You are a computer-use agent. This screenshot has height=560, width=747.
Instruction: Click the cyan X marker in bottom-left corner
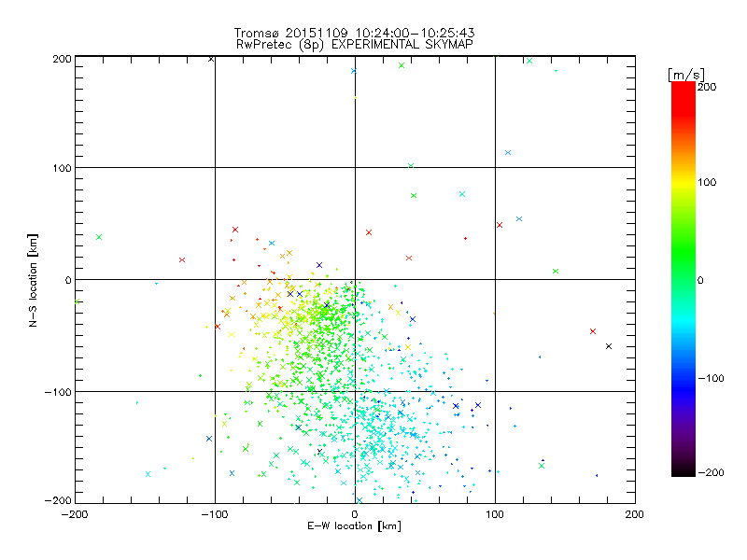tap(148, 474)
